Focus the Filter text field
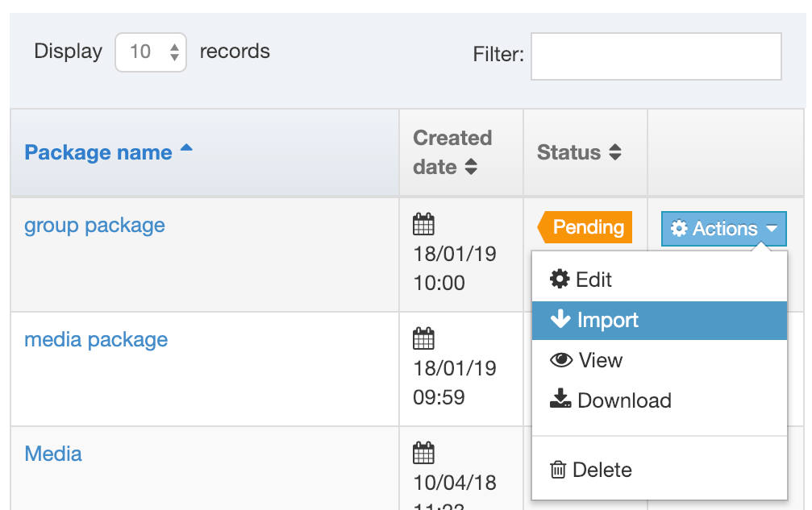Viewport: 812px width, 510px height. click(x=656, y=56)
